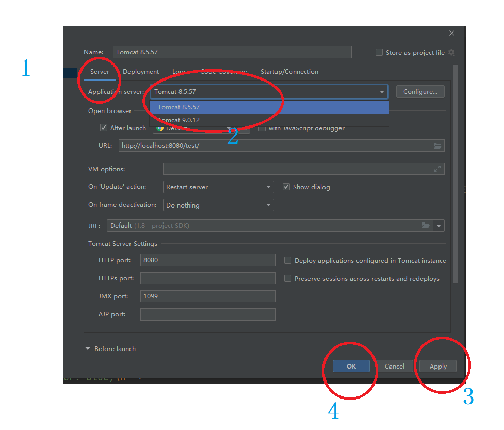The image size is (504, 430).
Task: Open the On 'Update' action dropdown
Action: (x=219, y=187)
